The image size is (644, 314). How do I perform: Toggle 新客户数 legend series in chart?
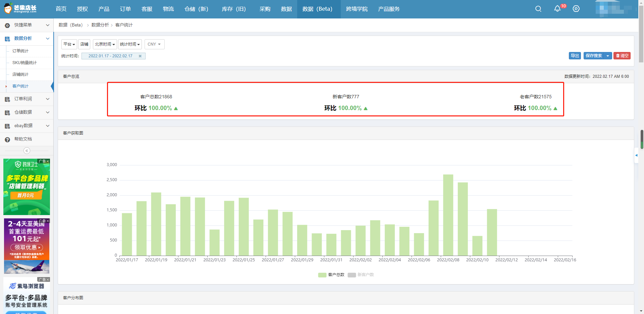click(361, 275)
